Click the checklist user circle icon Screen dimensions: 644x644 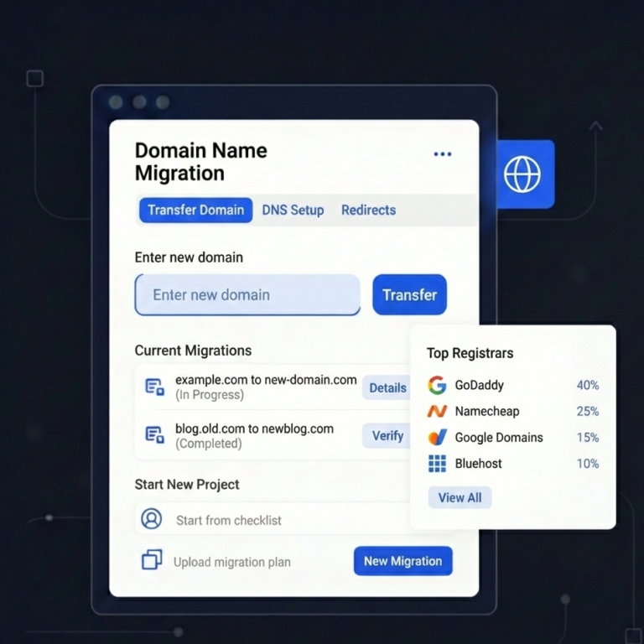point(152,519)
